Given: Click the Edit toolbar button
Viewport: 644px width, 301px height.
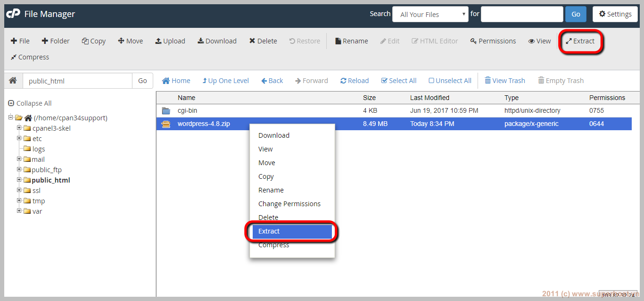Looking at the screenshot, I should tap(390, 41).
